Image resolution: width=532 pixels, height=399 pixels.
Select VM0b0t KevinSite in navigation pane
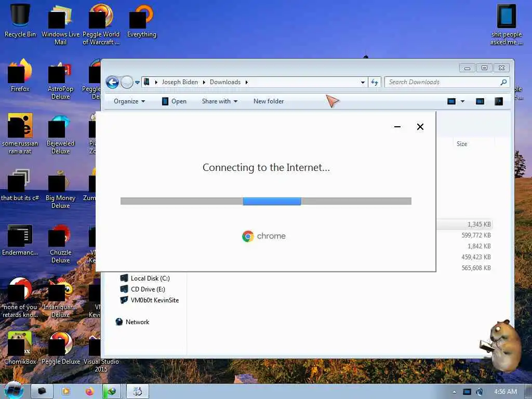click(149, 300)
